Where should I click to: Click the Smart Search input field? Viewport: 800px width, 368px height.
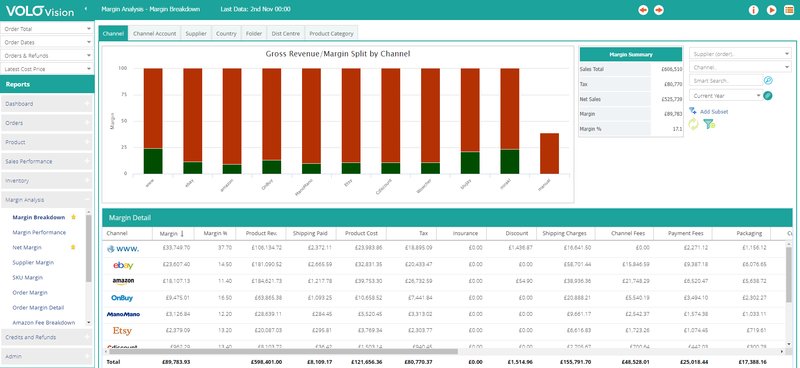(x=726, y=81)
